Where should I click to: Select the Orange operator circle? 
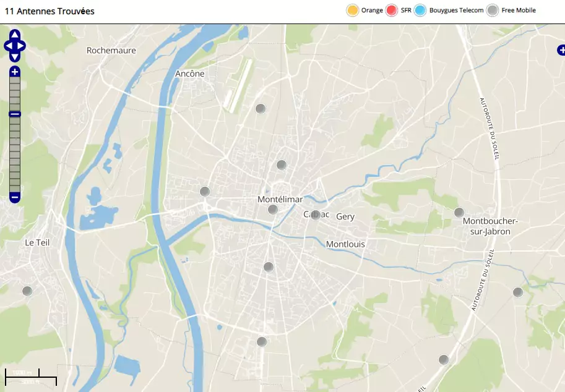(x=353, y=11)
